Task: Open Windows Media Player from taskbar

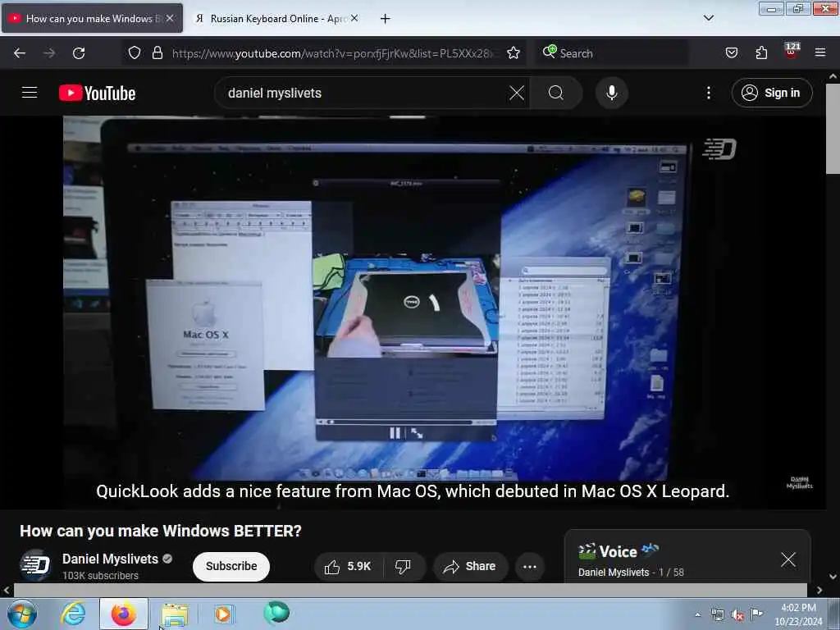Action: coord(223,614)
